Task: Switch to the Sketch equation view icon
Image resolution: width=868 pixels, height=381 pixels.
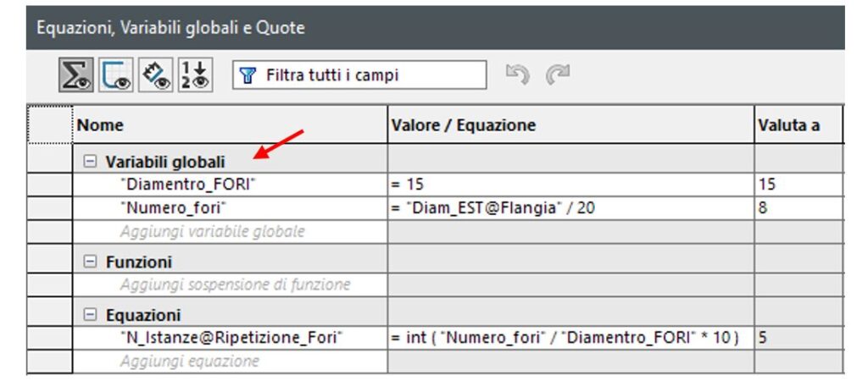Action: pyautogui.click(x=115, y=75)
